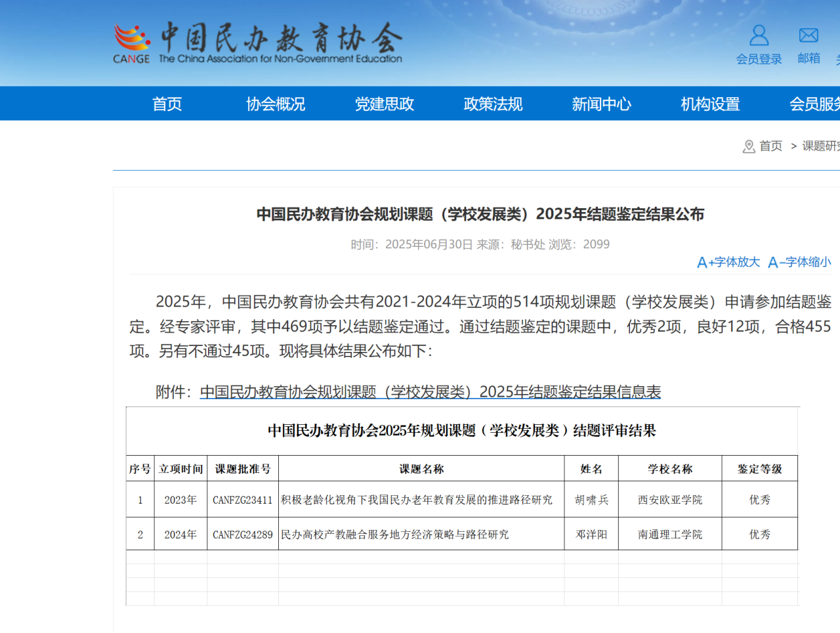Click 学校名称 column header
Screen dimensions: 840x633
pyautogui.click(x=670, y=469)
